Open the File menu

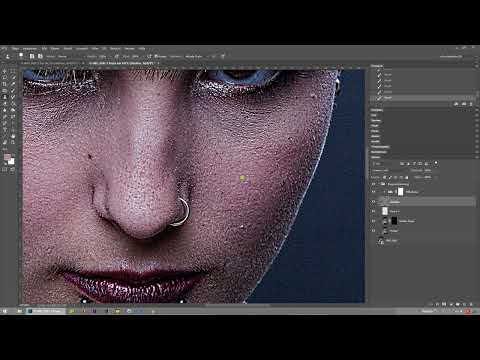point(15,49)
